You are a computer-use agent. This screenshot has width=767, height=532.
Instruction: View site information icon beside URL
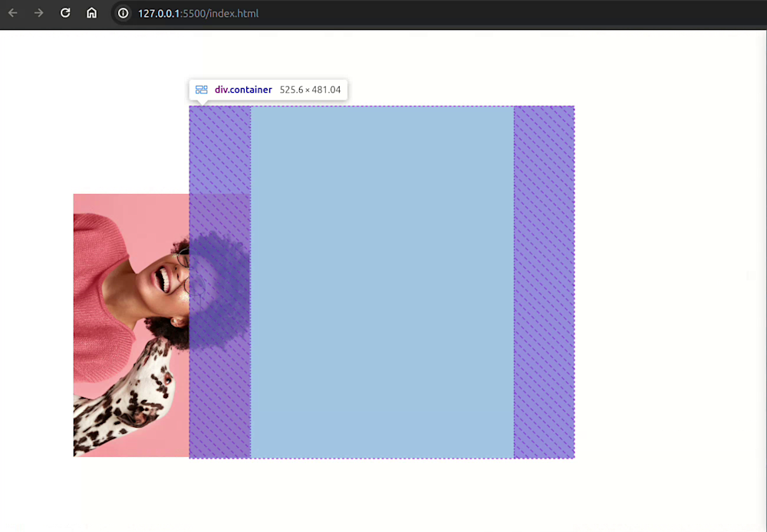click(123, 13)
